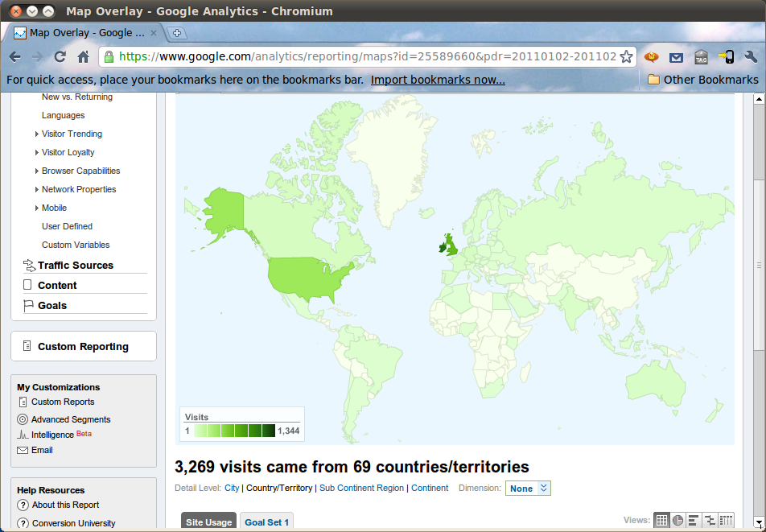This screenshot has height=532, width=766.
Task: Click the TAG extension icon
Action: point(702,57)
